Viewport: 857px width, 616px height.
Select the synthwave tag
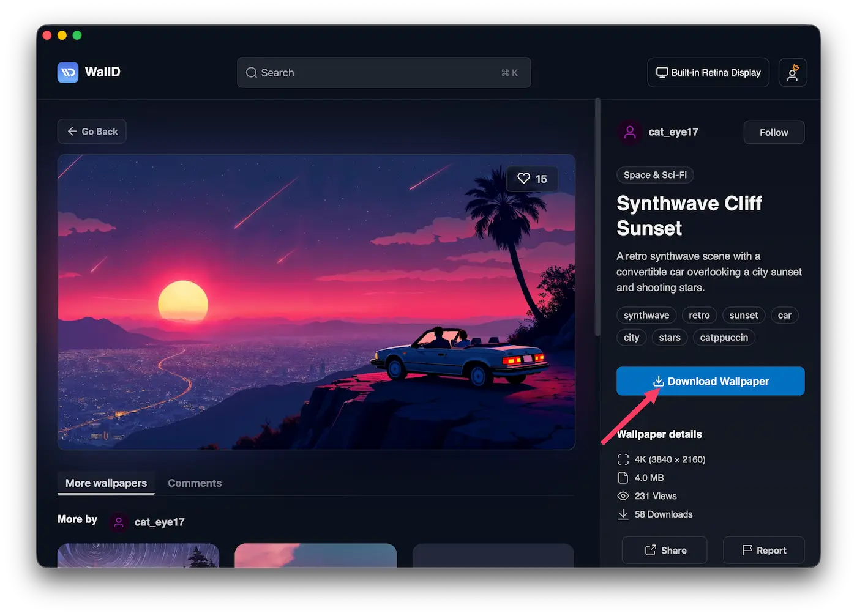coord(646,316)
